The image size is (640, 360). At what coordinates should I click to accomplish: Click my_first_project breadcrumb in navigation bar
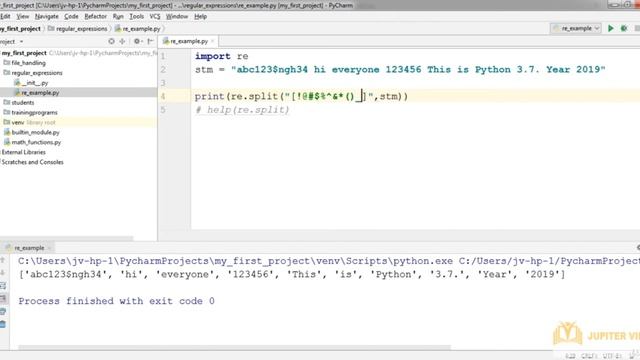[x=20, y=29]
